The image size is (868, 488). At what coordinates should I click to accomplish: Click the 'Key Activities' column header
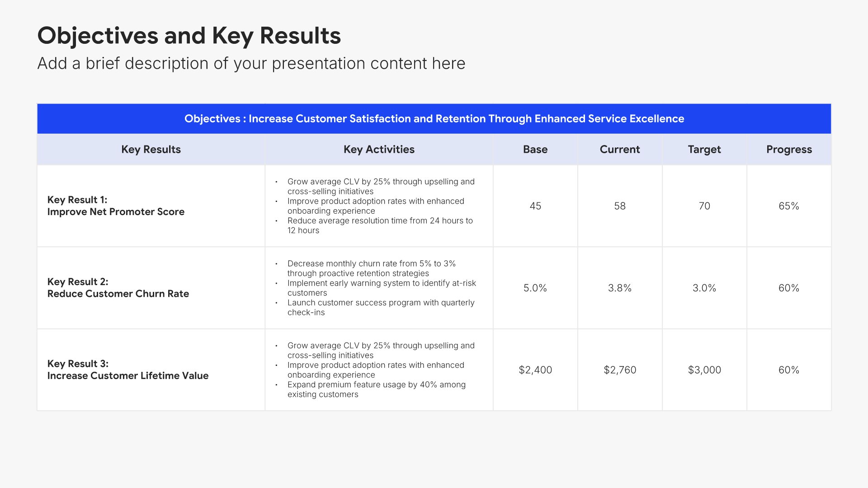click(379, 149)
